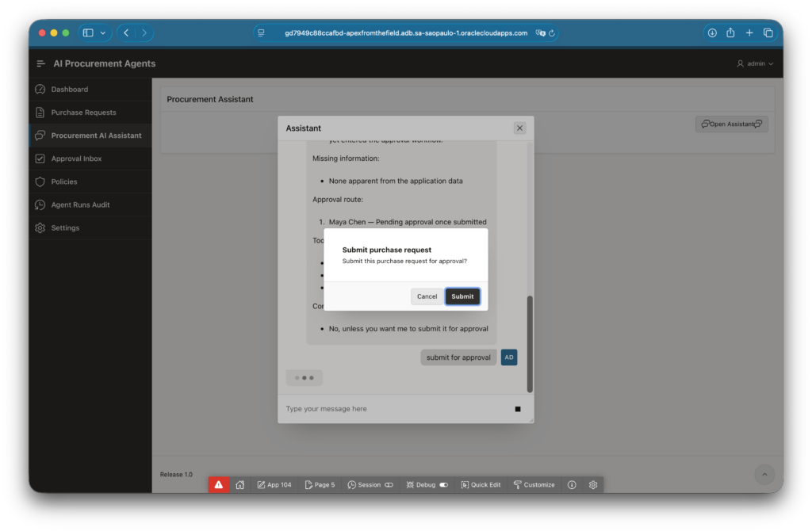Click the page settings icon in address bar
The image size is (812, 531).
pyautogui.click(x=261, y=32)
